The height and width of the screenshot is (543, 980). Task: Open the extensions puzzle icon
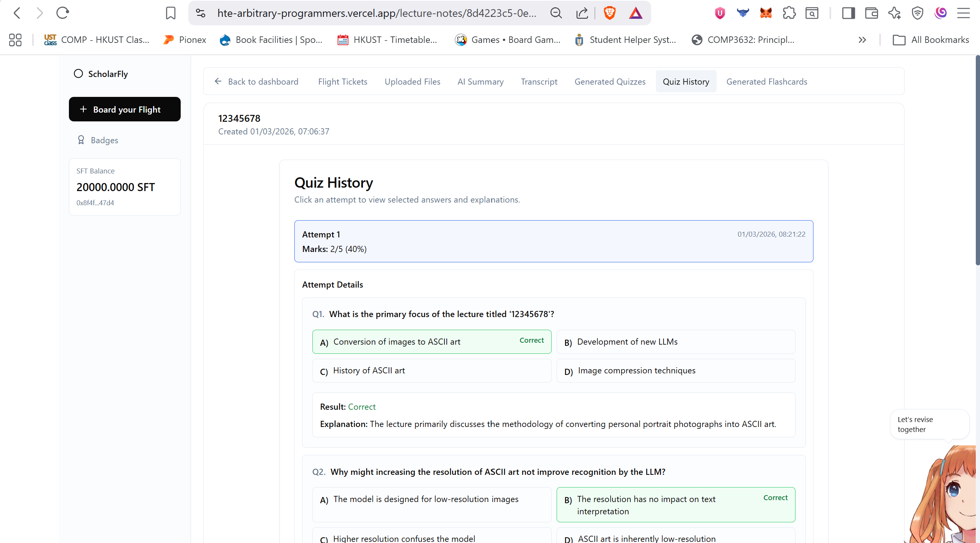click(789, 13)
